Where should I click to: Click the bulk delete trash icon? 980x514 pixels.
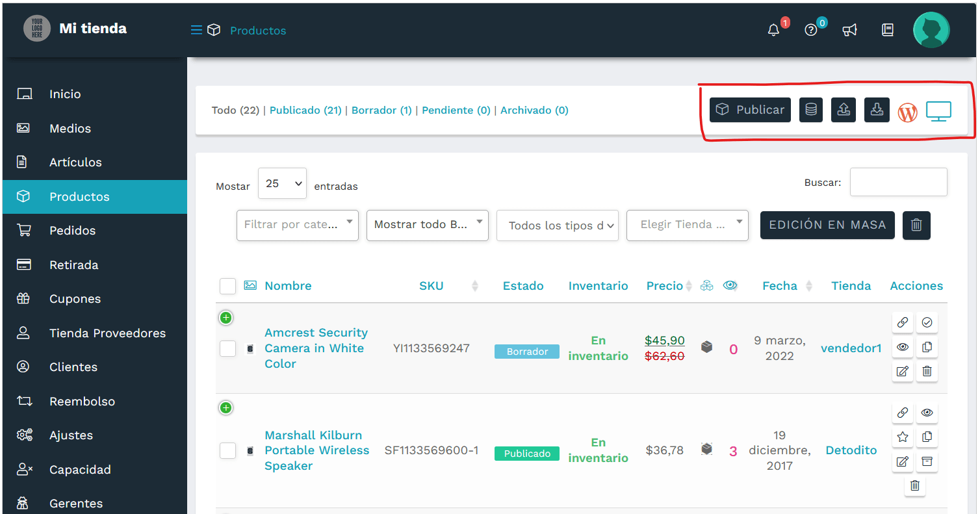pos(916,225)
